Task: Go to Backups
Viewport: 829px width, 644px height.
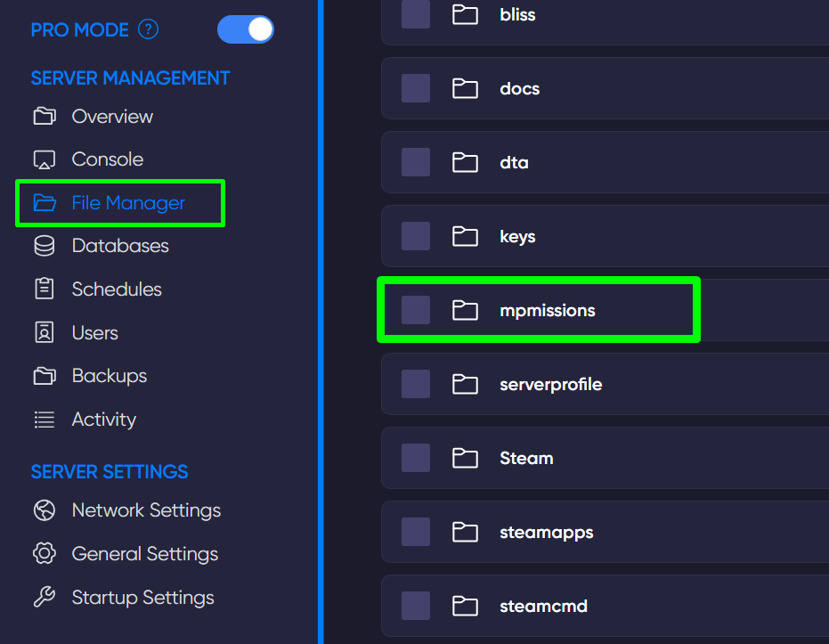Action: pyautogui.click(x=109, y=376)
